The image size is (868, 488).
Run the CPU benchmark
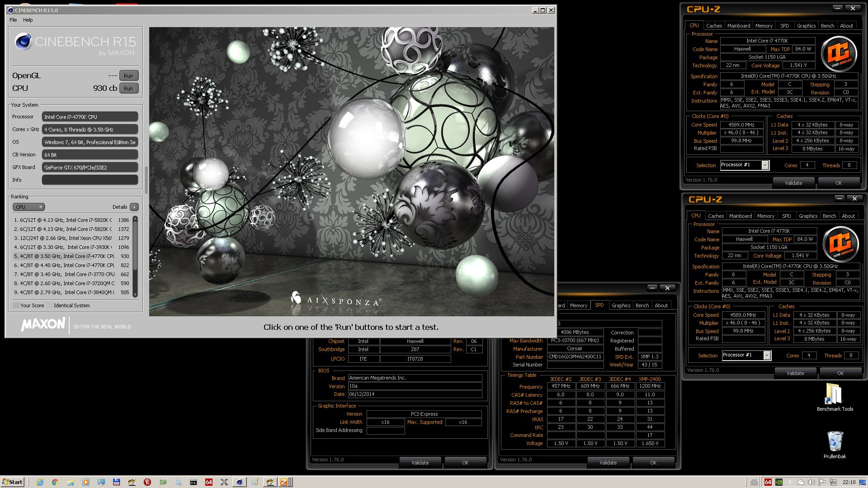coord(128,89)
